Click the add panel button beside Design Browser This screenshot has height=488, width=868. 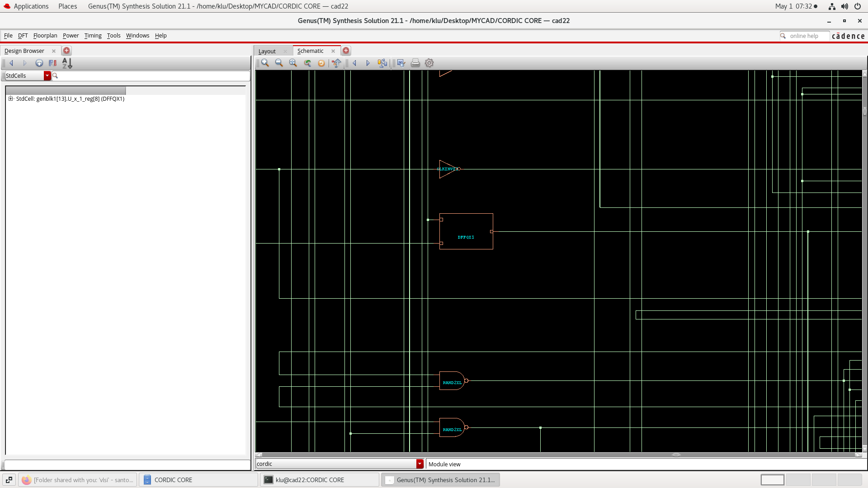[x=66, y=51]
